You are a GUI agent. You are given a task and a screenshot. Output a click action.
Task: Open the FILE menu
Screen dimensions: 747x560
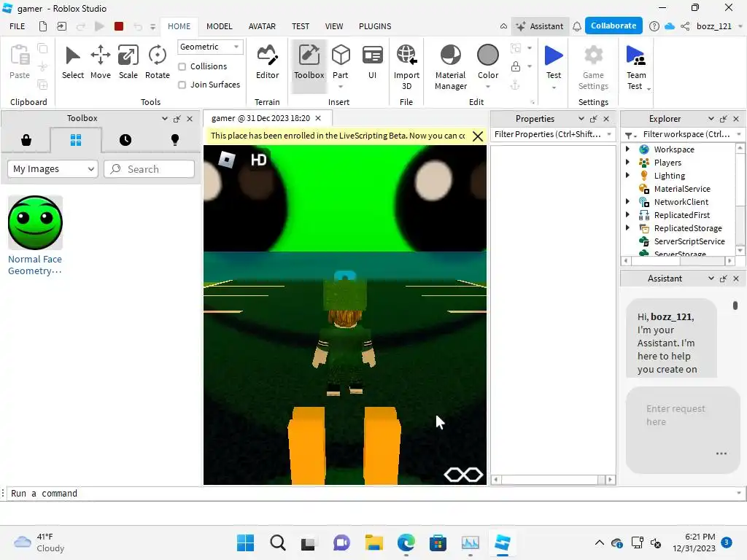[x=18, y=27]
